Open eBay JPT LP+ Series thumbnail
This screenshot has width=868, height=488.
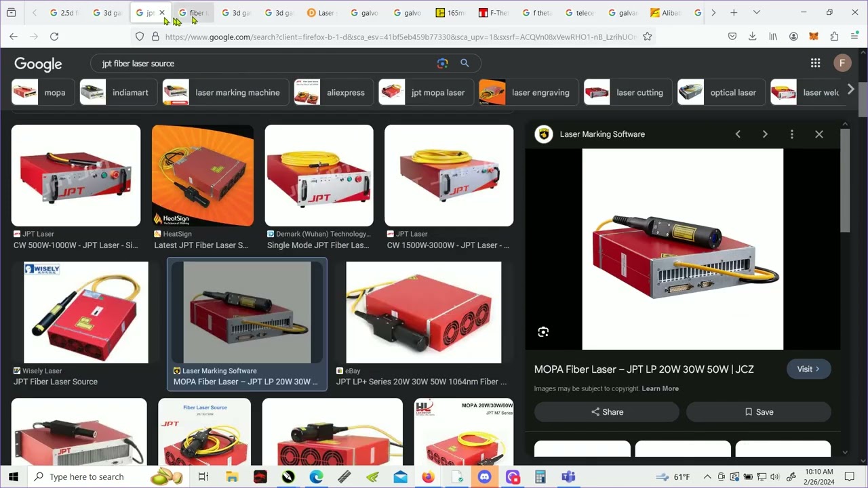pyautogui.click(x=424, y=312)
